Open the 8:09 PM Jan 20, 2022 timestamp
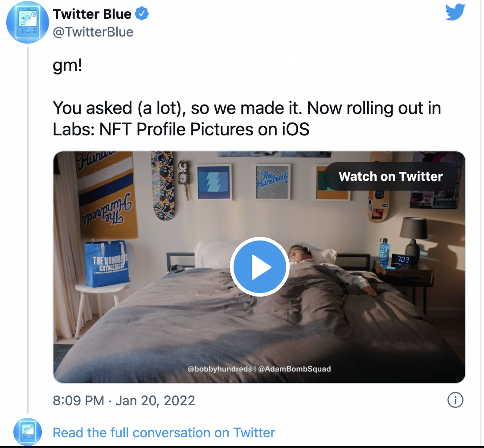 pyautogui.click(x=124, y=401)
